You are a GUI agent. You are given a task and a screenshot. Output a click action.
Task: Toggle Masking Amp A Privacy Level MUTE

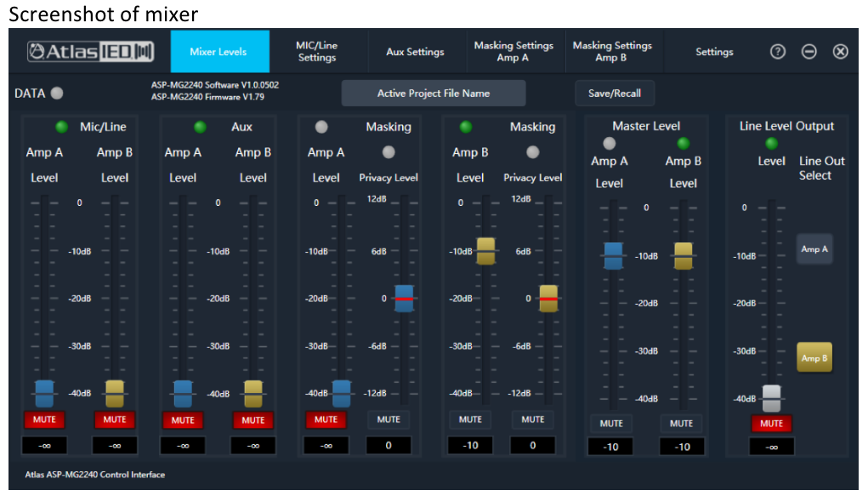pos(389,419)
